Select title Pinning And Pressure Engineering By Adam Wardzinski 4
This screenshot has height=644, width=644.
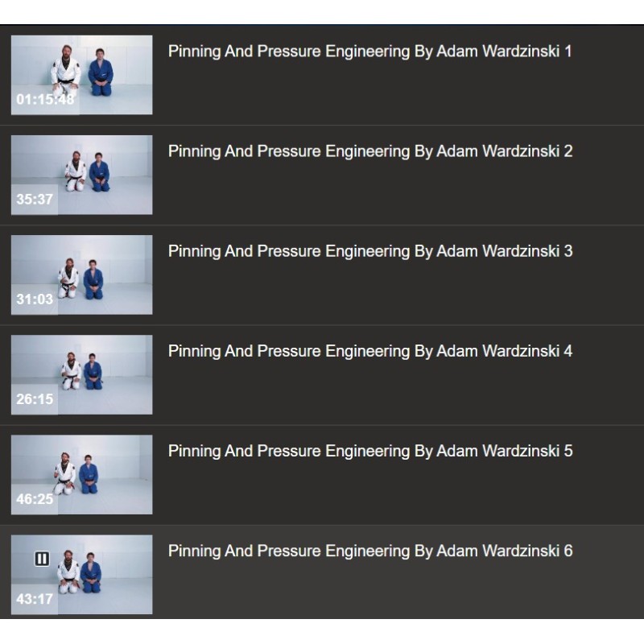click(x=370, y=351)
